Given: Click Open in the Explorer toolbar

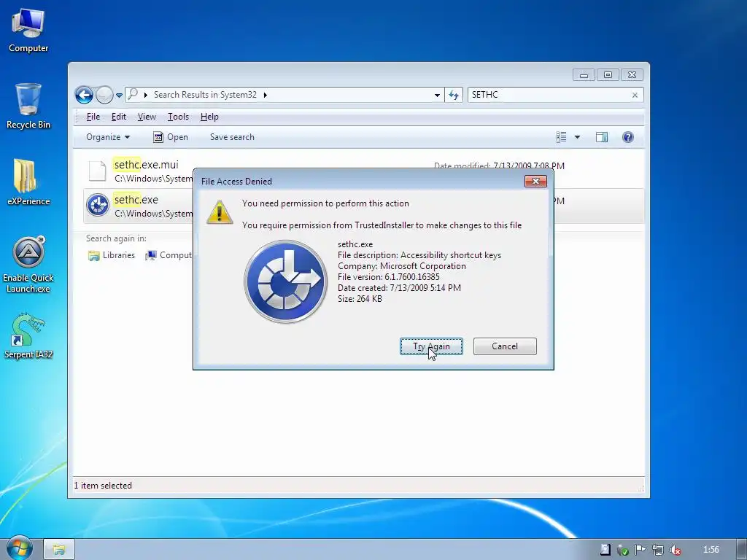Looking at the screenshot, I should [171, 137].
